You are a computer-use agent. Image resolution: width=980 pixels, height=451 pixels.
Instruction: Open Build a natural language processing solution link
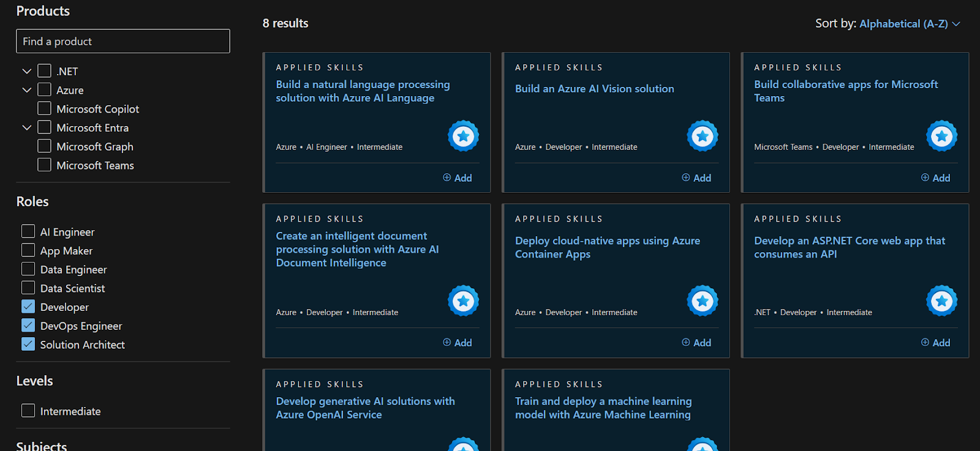363,91
